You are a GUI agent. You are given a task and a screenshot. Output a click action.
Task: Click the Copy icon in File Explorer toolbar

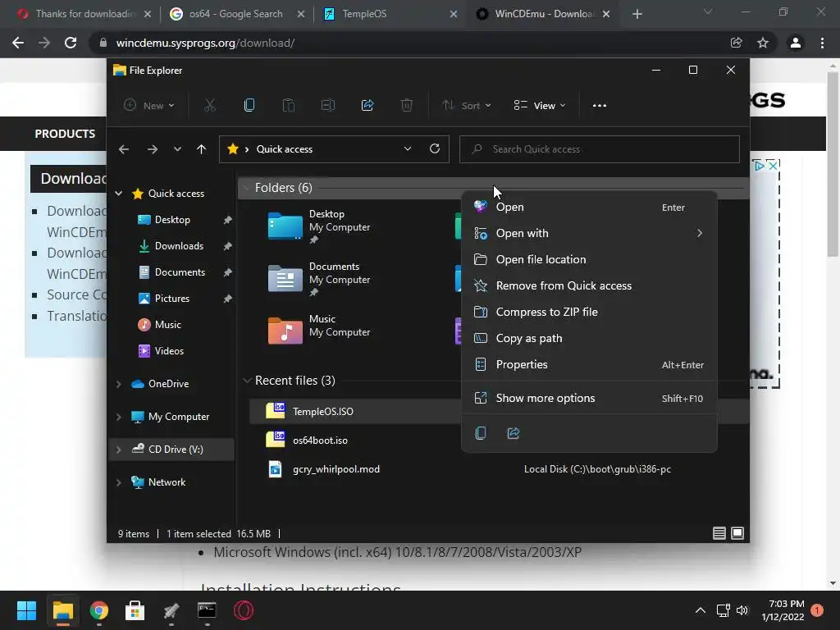click(249, 106)
